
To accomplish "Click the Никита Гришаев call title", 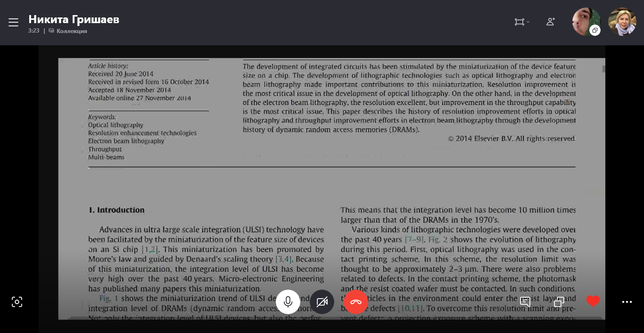I will pos(74,19).
